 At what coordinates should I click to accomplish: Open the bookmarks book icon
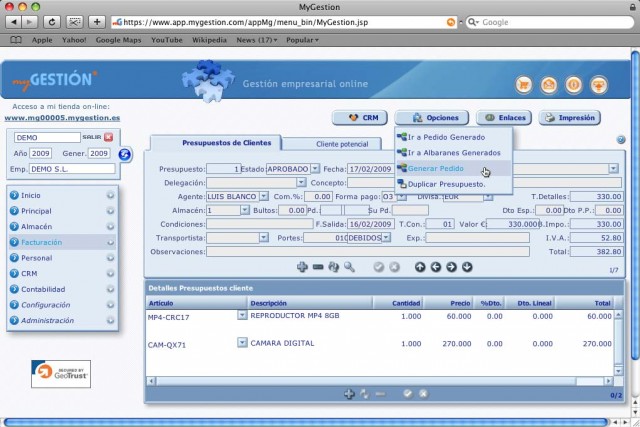[x=16, y=40]
